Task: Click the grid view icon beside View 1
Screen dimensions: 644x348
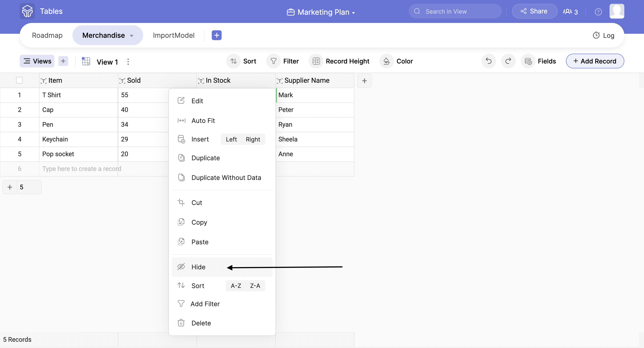Action: (86, 61)
